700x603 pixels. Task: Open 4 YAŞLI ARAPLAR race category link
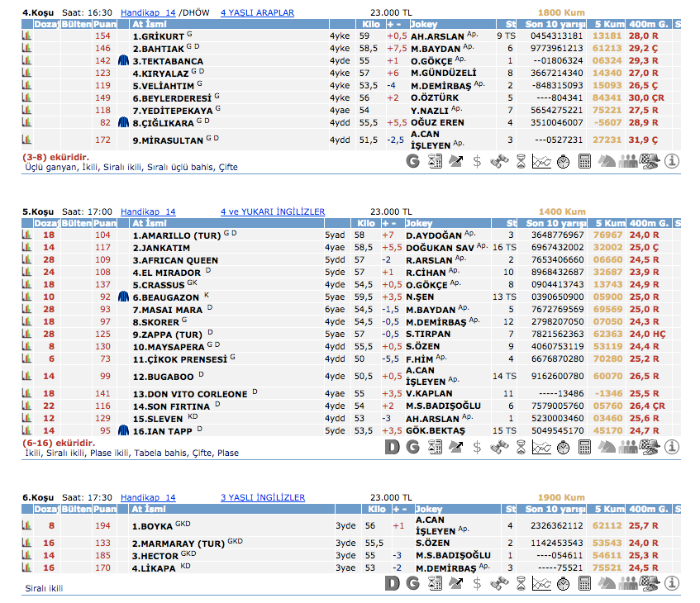tap(257, 13)
